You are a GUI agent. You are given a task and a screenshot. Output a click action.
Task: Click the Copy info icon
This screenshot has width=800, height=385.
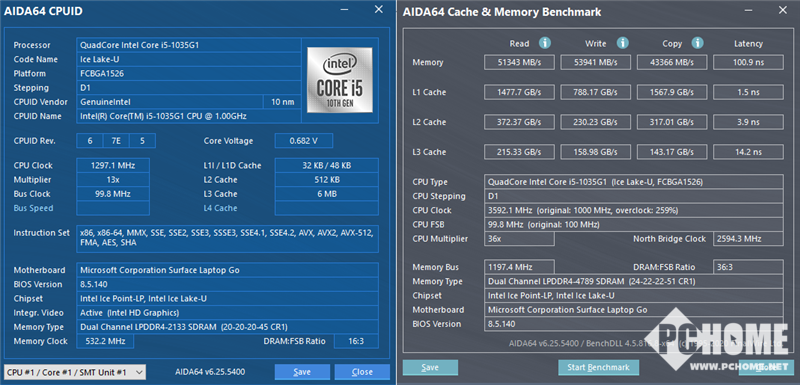(x=697, y=43)
